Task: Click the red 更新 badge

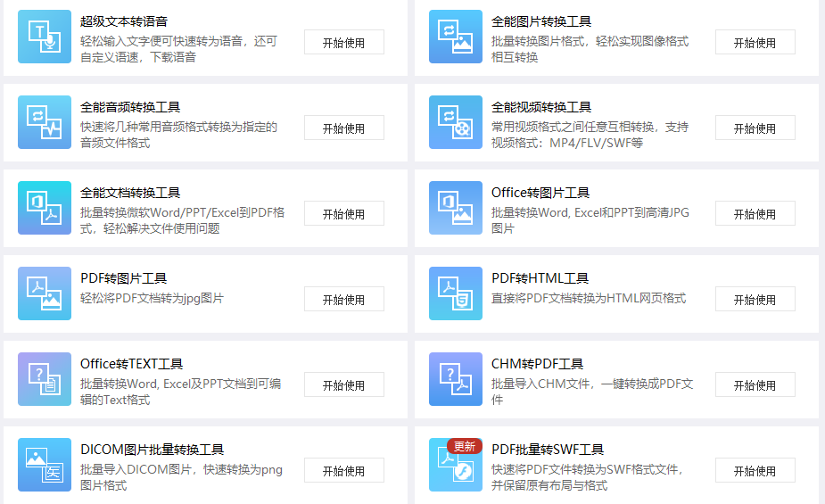Action: [x=465, y=446]
